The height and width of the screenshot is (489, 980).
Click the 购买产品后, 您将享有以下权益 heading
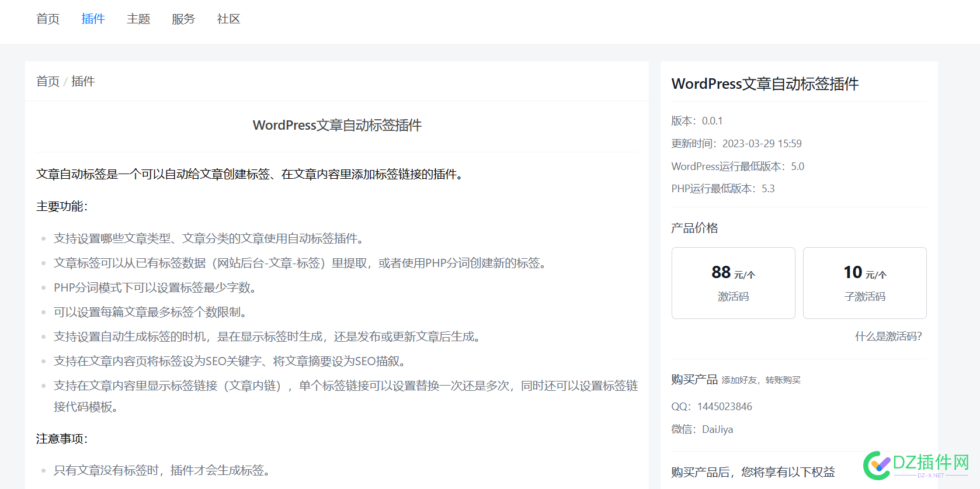(x=753, y=472)
